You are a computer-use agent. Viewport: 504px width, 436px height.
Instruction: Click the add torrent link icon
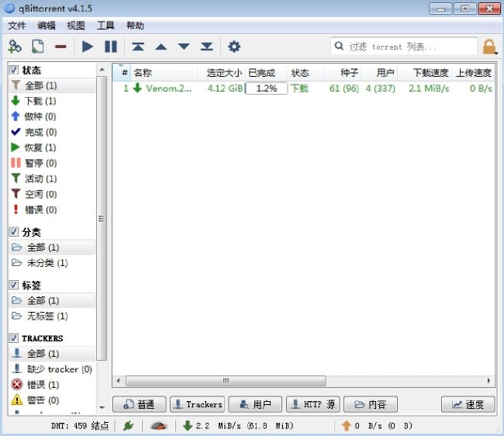(x=15, y=47)
